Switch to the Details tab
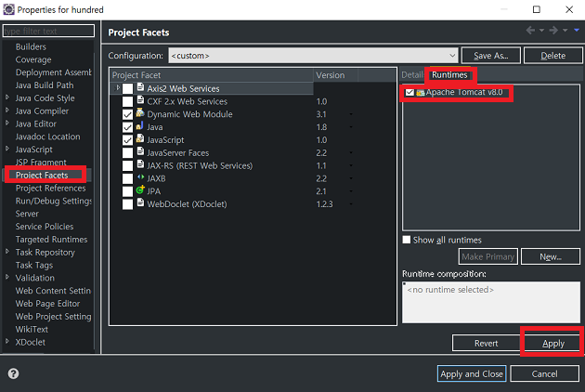Viewport: 585px width, 392px height. [412, 75]
